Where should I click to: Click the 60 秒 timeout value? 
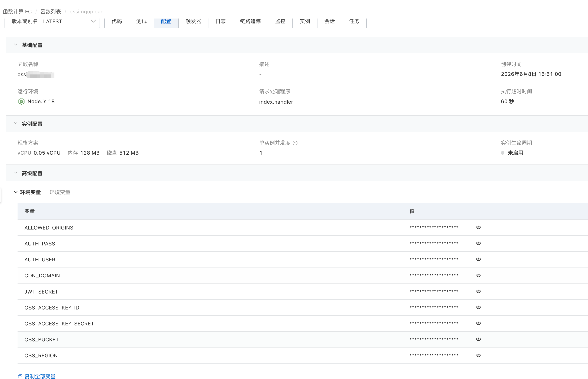tap(507, 101)
